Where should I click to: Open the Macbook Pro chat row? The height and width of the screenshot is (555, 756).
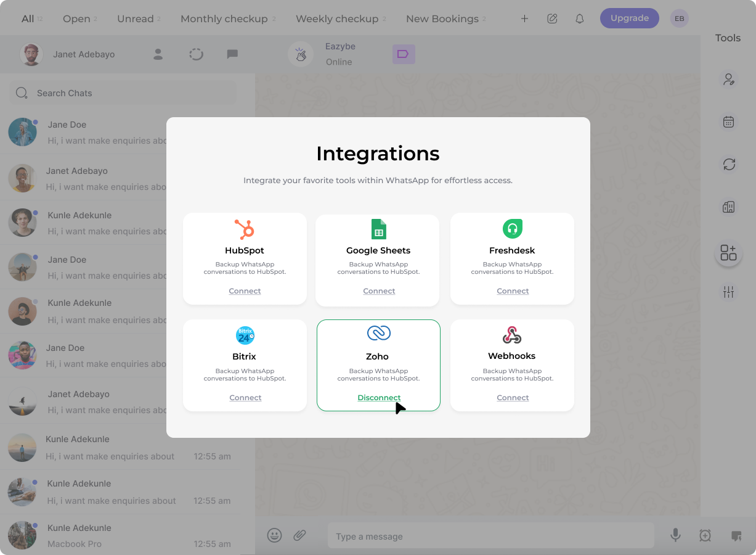[x=118, y=535]
